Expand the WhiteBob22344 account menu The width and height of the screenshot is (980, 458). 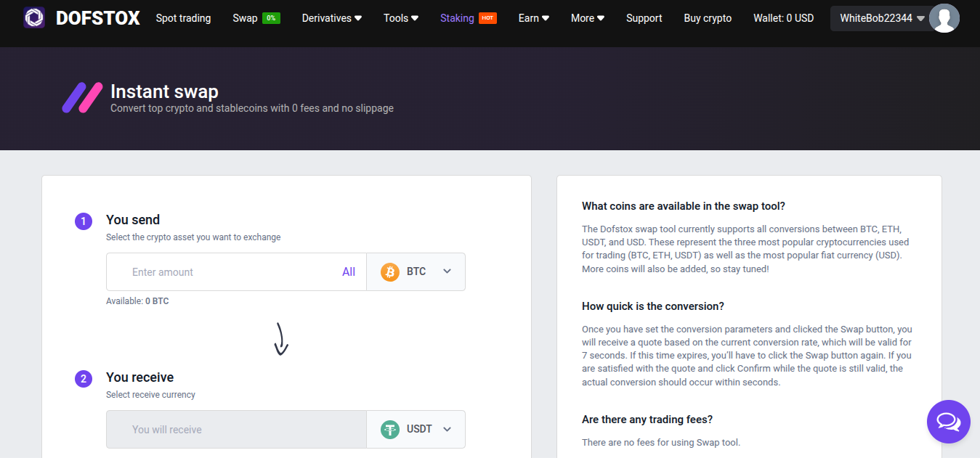882,18
